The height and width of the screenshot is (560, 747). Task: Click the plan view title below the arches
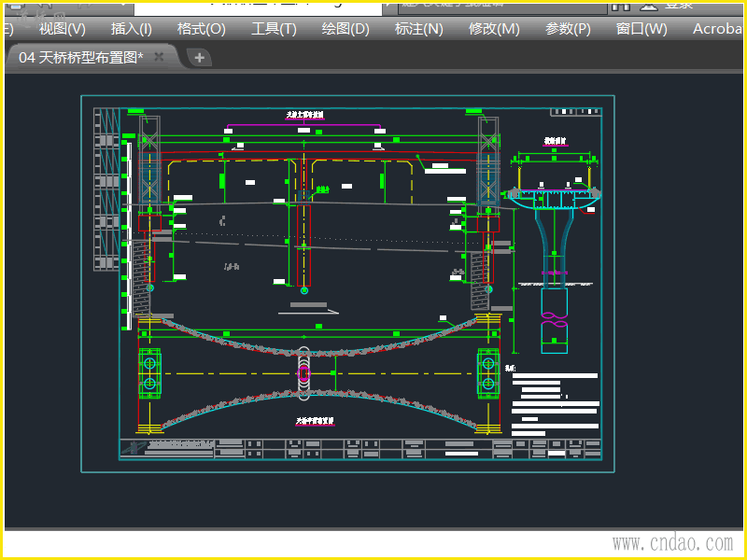pyautogui.click(x=315, y=422)
